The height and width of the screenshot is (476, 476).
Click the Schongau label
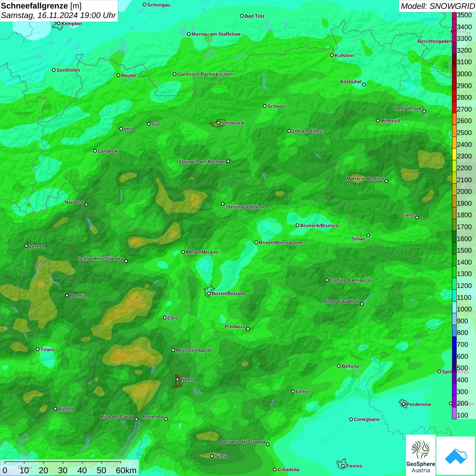tap(159, 5)
